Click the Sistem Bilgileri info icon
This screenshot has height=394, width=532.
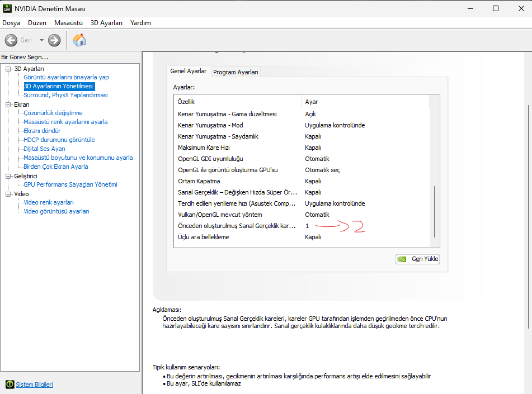pyautogui.click(x=10, y=384)
